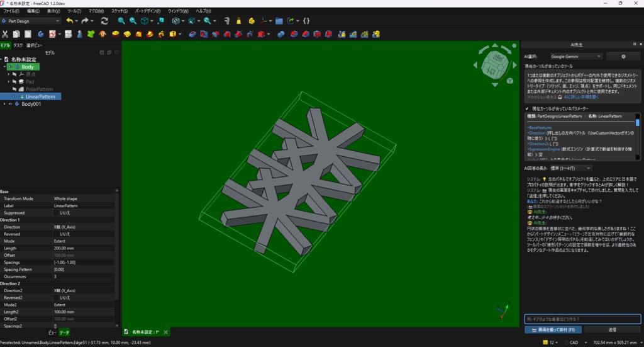This screenshot has width=644, height=347.
Task: Toggle 現在カーソルが合っているパラメーター checkbox
Action: [527, 108]
